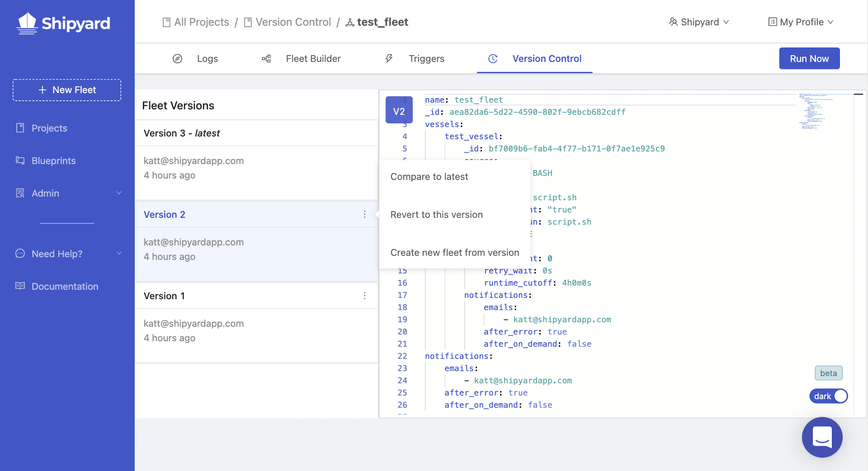The image size is (868, 471).
Task: Click after_on_demand: false on line 26
Action: coord(498,405)
